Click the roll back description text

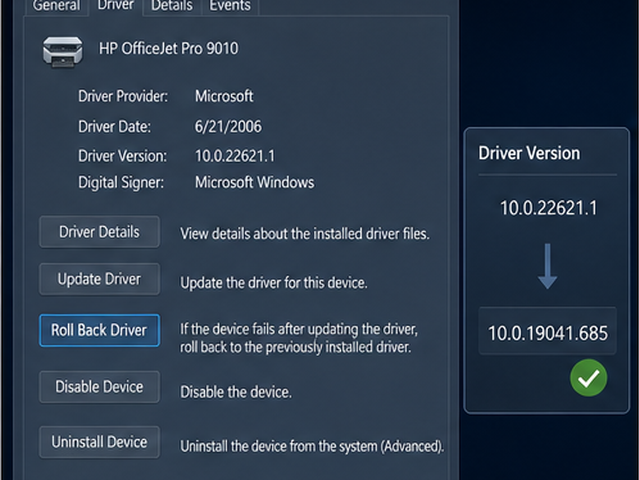coord(299,338)
